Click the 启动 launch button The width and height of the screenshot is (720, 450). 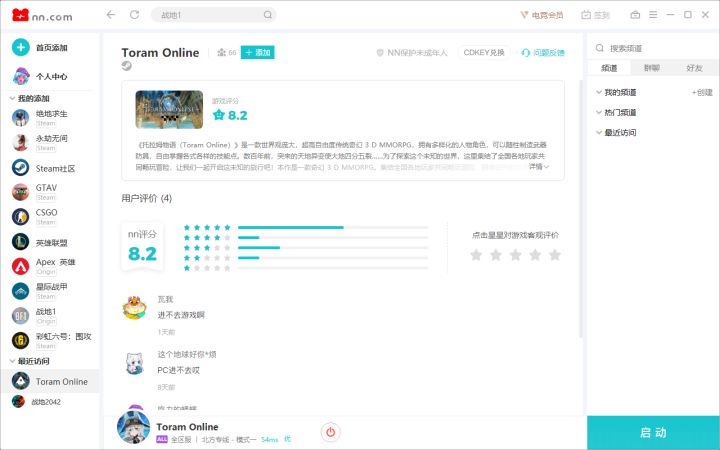coord(653,433)
